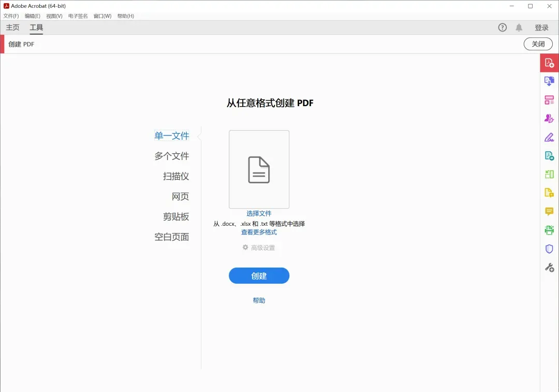Open the 窗口(W) menu
This screenshot has height=392, width=559.
point(102,16)
